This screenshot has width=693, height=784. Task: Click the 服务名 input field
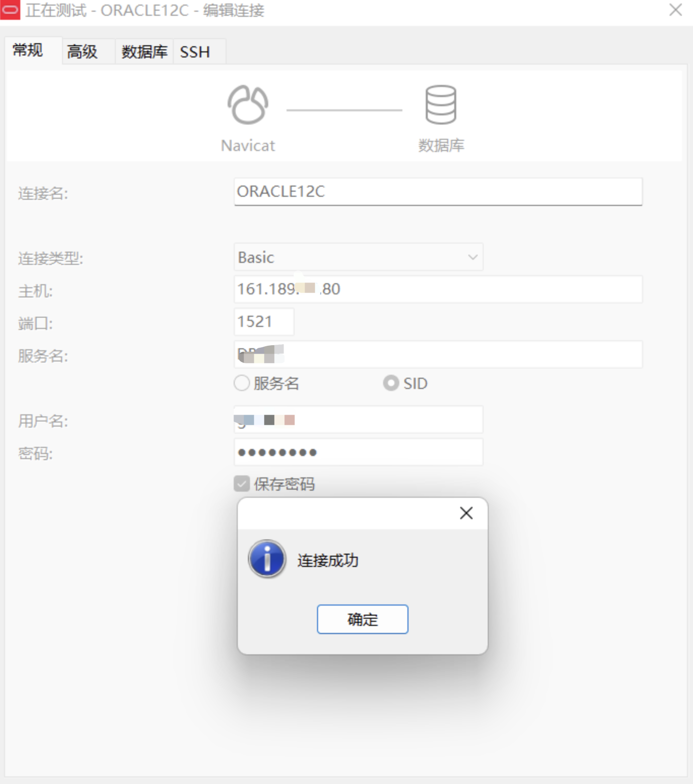pyautogui.click(x=438, y=354)
